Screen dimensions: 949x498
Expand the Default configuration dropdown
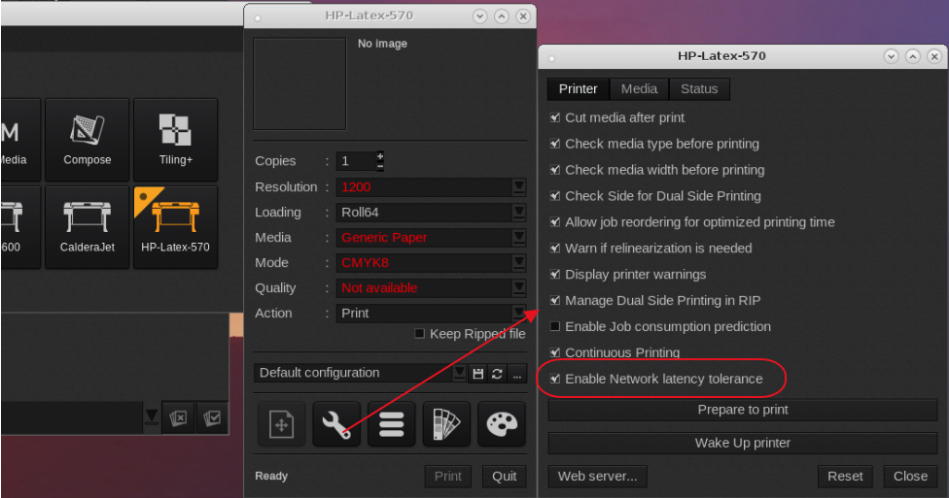(x=459, y=373)
